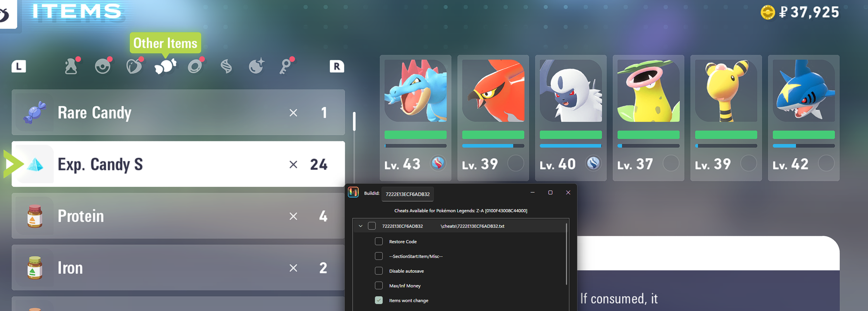This screenshot has width=868, height=311.
Task: Click the empty held-item slot beside Lv. 37
Action: tap(671, 163)
